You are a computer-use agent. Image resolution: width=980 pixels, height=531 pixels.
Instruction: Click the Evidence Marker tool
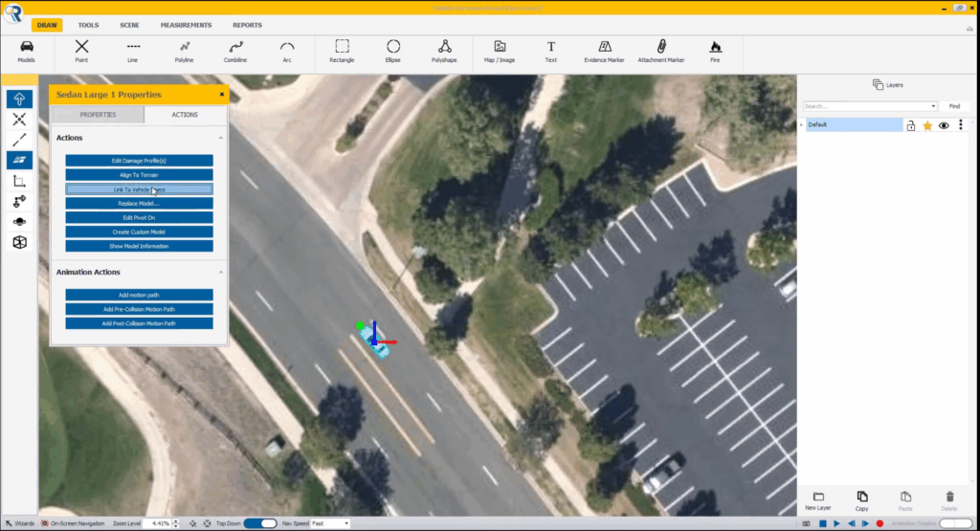coord(605,51)
